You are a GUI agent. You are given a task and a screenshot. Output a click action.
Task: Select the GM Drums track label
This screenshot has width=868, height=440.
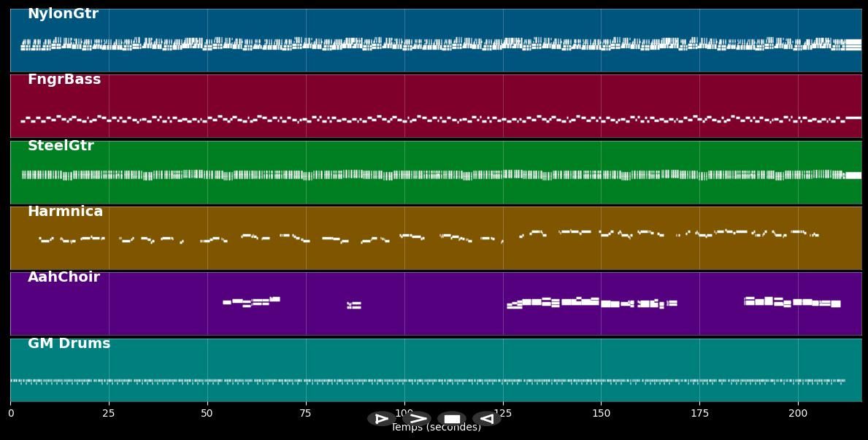coord(68,342)
